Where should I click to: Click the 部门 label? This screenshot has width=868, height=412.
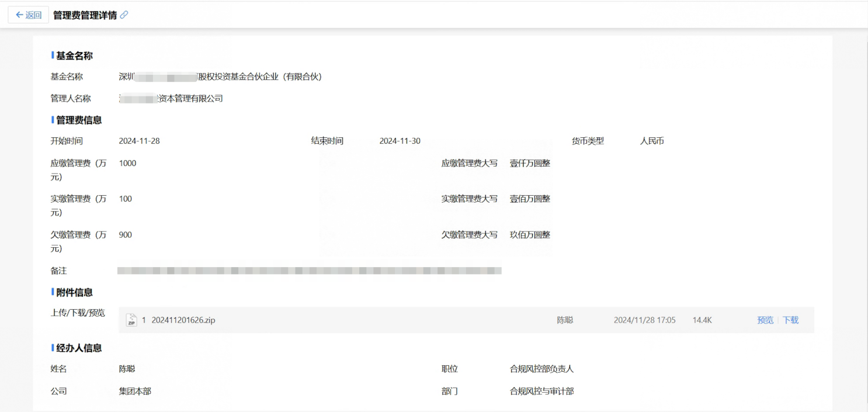pos(450,391)
